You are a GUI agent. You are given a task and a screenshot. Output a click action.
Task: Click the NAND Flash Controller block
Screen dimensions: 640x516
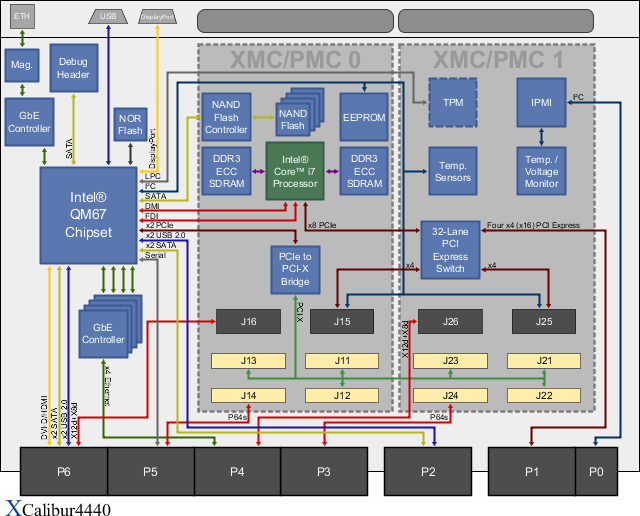pos(226,117)
